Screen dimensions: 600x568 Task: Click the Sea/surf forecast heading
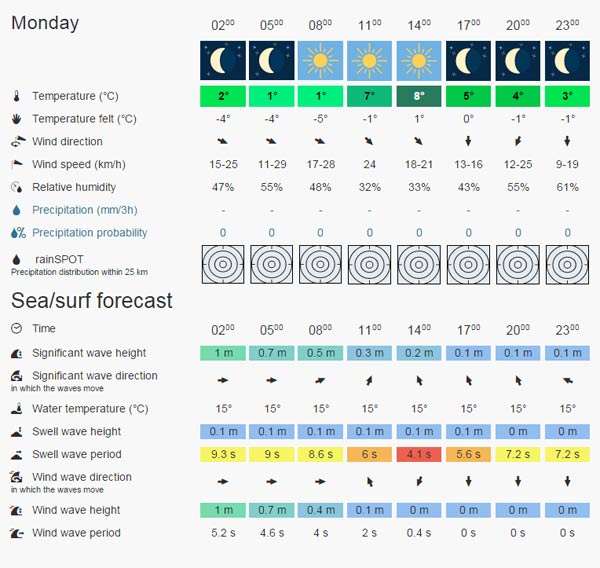click(92, 300)
